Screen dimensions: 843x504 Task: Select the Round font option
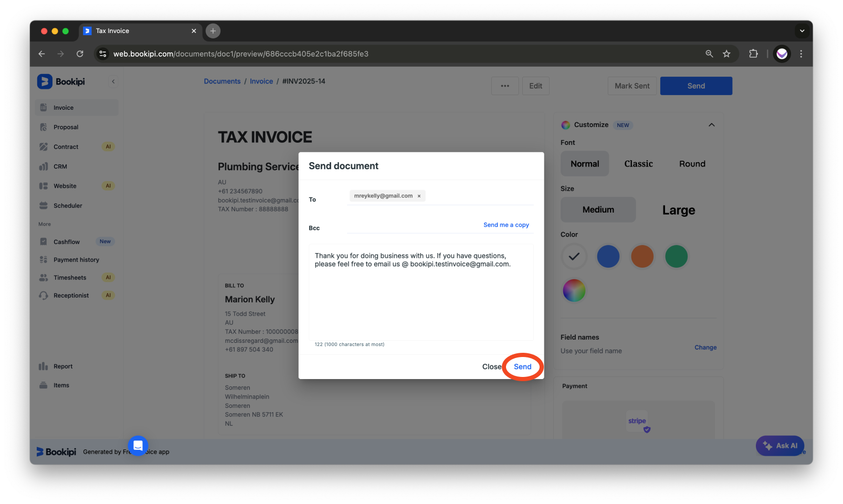click(692, 163)
